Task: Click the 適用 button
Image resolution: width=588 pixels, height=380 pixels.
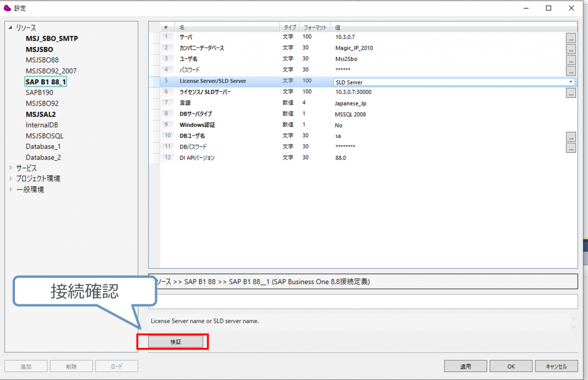Action: click(x=465, y=366)
